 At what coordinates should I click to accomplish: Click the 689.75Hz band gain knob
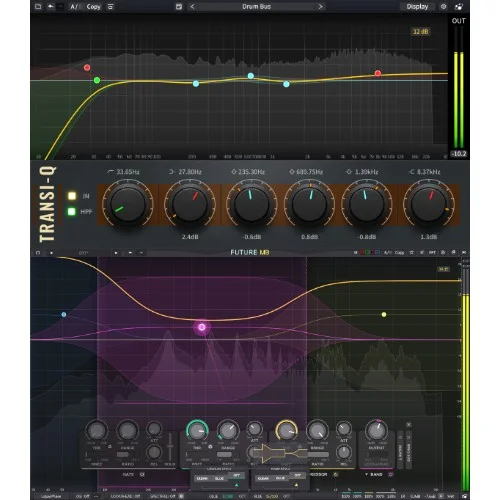coord(309,203)
